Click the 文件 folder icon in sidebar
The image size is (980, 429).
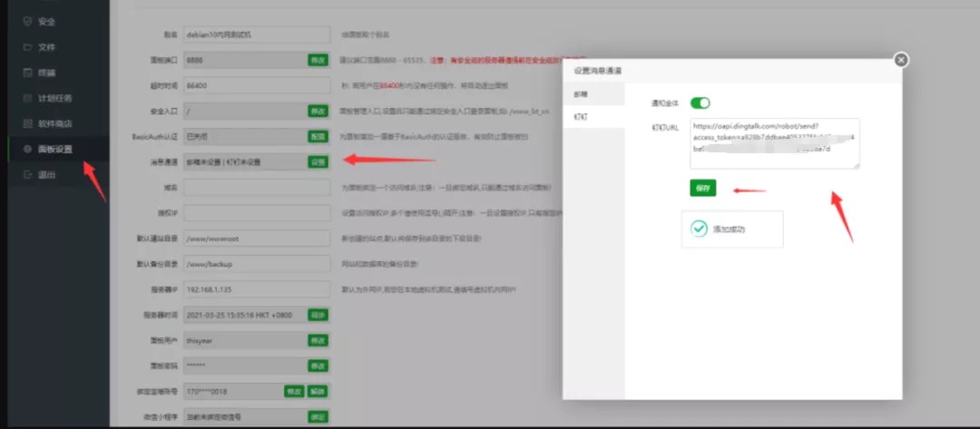click(27, 46)
